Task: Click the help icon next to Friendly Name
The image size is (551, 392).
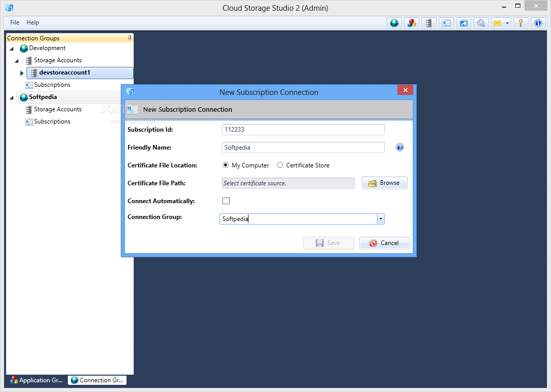Action: (399, 148)
